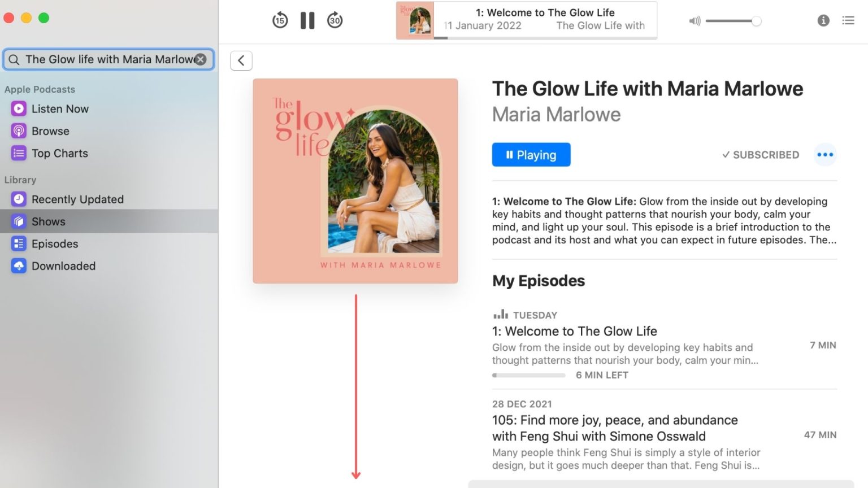868x488 pixels.
Task: Toggle the Subscribed status
Action: point(761,155)
